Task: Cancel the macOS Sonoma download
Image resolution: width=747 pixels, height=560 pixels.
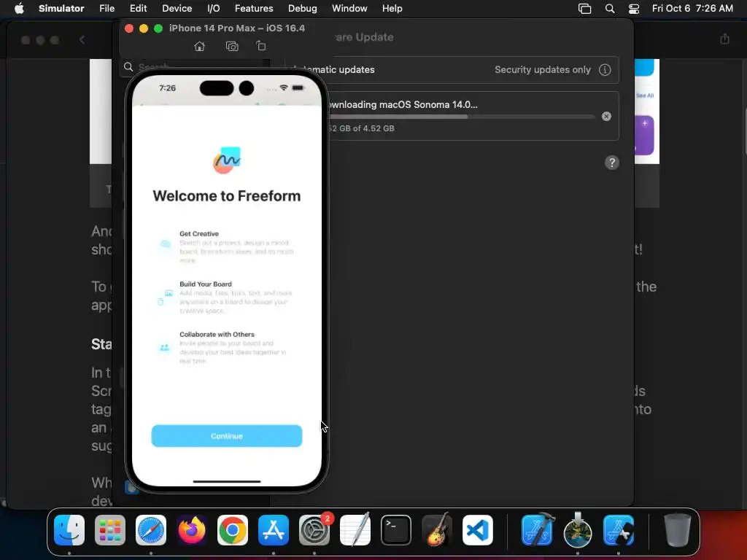Action: pos(606,116)
